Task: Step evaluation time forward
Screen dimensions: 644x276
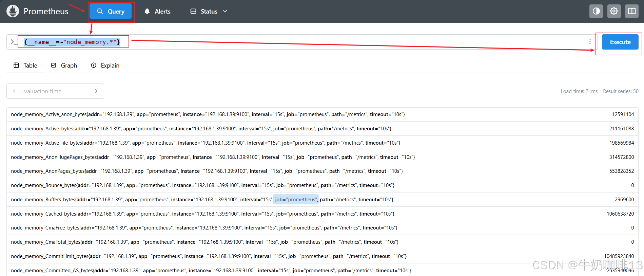Action: click(x=96, y=91)
